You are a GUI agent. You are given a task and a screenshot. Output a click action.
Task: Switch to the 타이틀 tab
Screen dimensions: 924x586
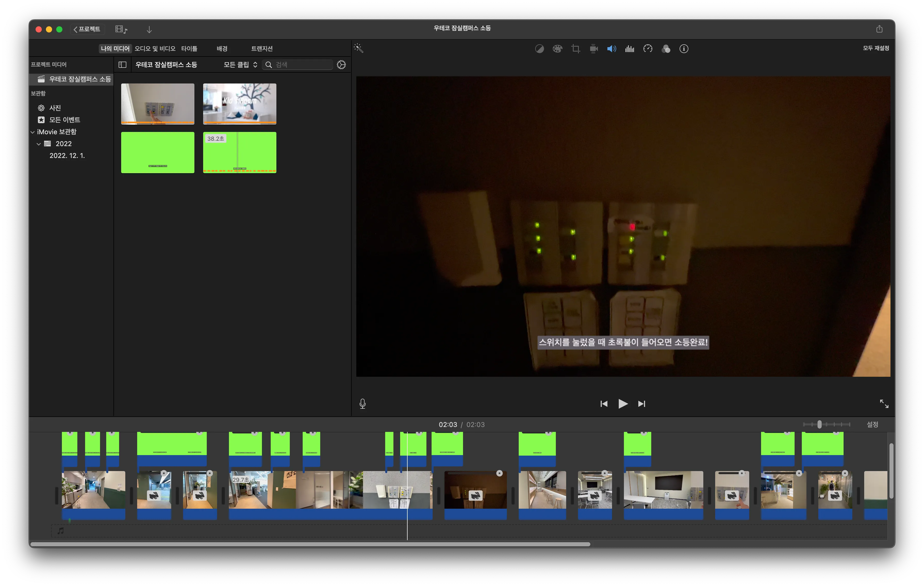189,49
